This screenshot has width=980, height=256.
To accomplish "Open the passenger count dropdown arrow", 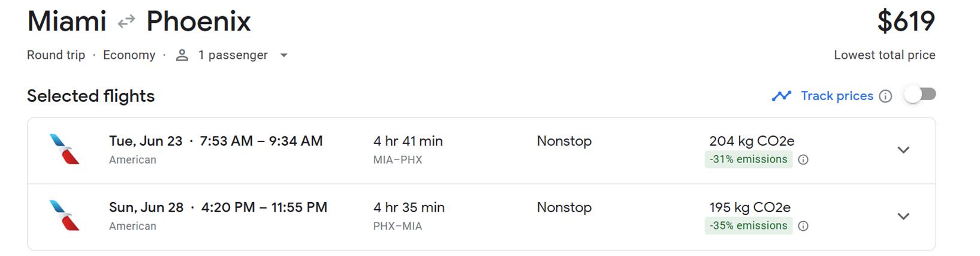I will click(x=284, y=55).
